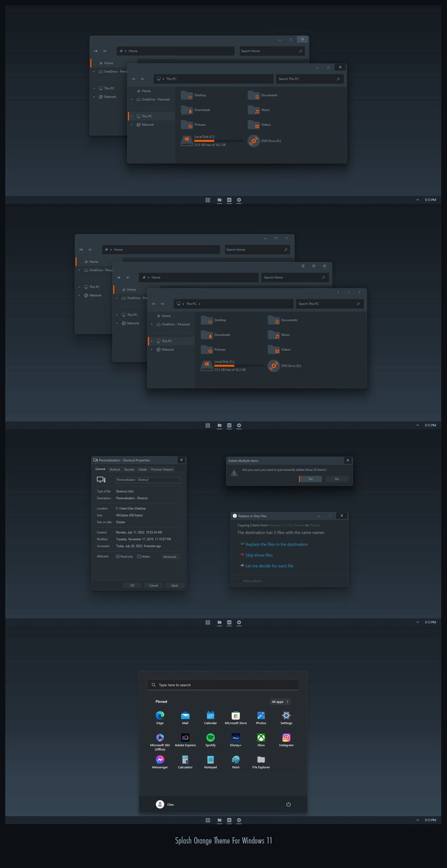Launch the Photos app icon

point(261,715)
